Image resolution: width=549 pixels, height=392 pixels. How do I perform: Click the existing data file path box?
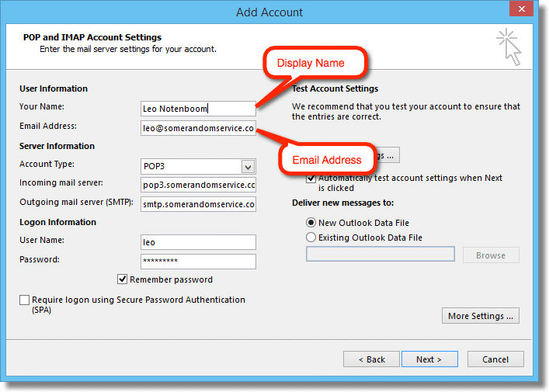(x=380, y=255)
